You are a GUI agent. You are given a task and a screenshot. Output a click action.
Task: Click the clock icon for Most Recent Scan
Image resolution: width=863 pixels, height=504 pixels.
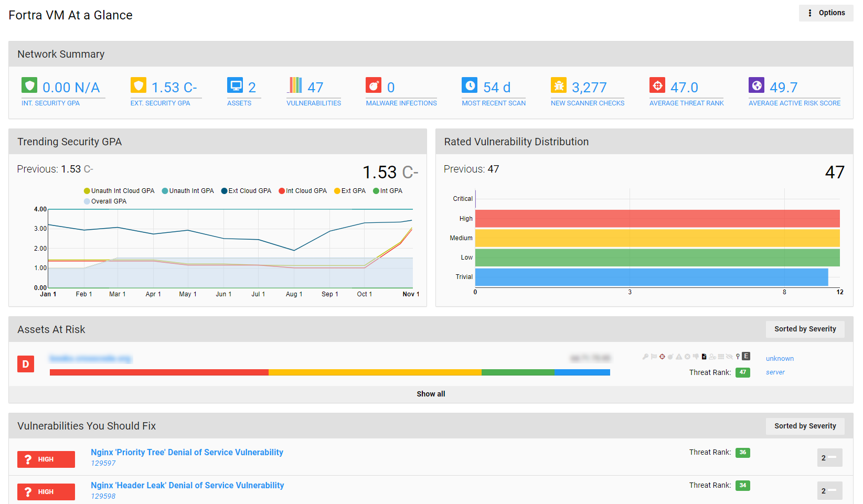[x=470, y=85]
